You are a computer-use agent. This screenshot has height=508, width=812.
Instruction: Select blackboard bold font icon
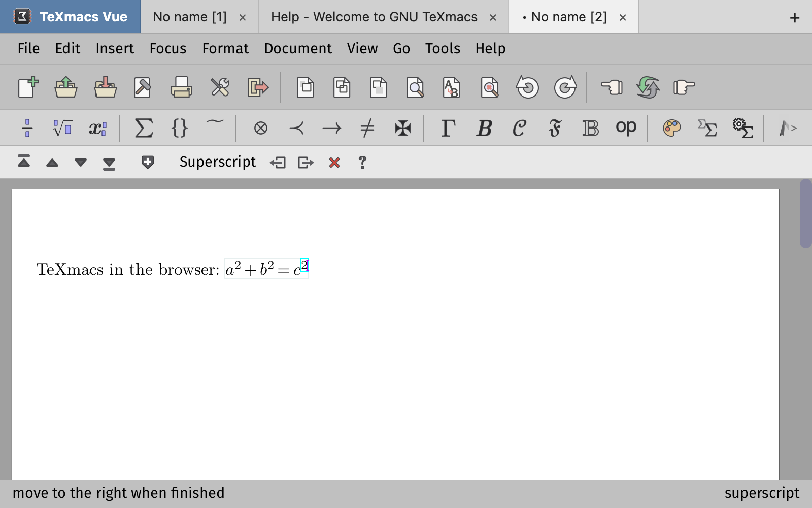(x=590, y=128)
